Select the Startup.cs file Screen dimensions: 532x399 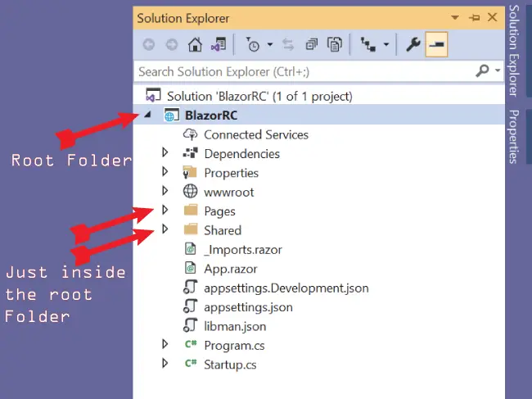click(x=230, y=365)
